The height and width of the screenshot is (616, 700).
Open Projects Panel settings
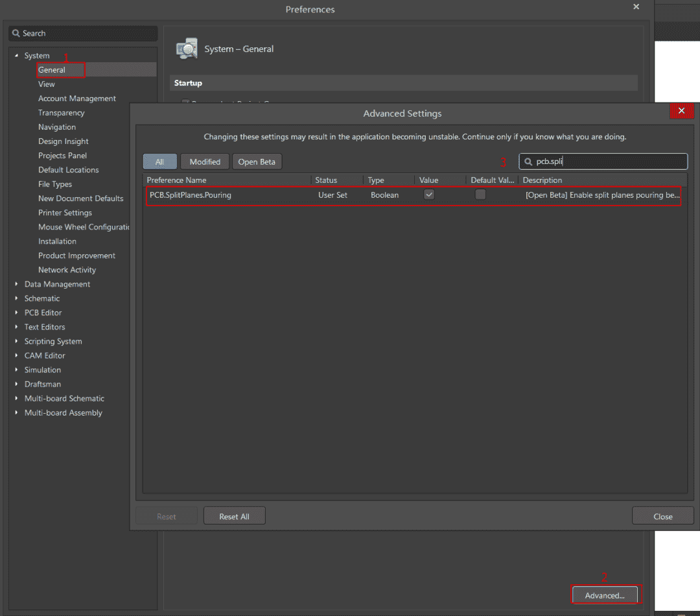(x=62, y=156)
